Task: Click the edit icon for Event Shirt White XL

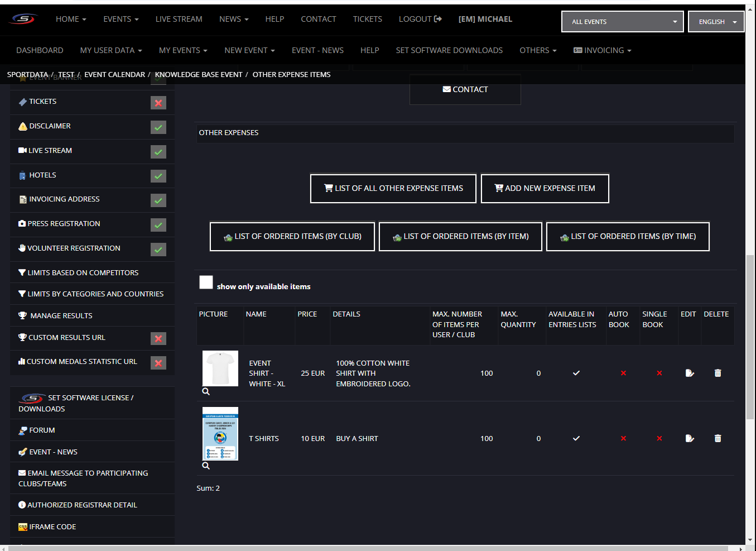Action: point(690,373)
